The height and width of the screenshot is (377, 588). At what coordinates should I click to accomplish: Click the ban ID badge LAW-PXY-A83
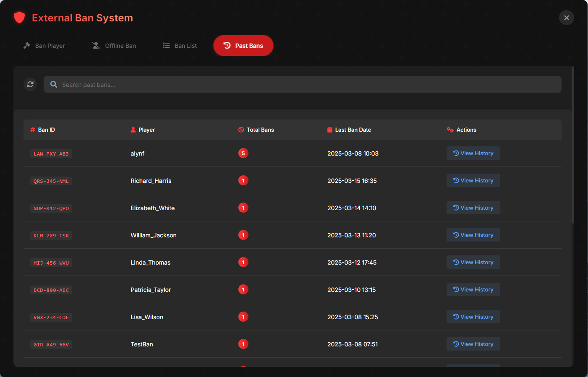pos(51,153)
